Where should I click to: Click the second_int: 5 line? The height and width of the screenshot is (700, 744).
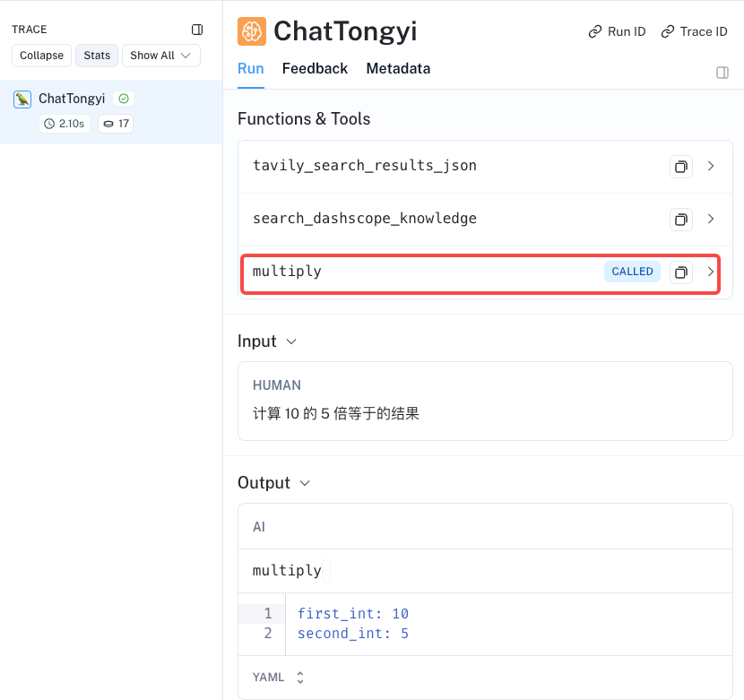(x=353, y=634)
